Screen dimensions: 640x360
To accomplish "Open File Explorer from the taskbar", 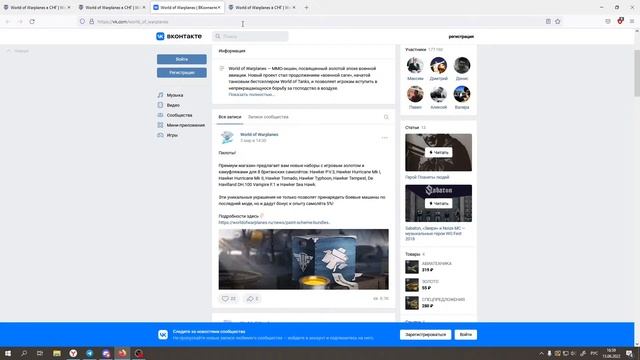I will point(57,353).
